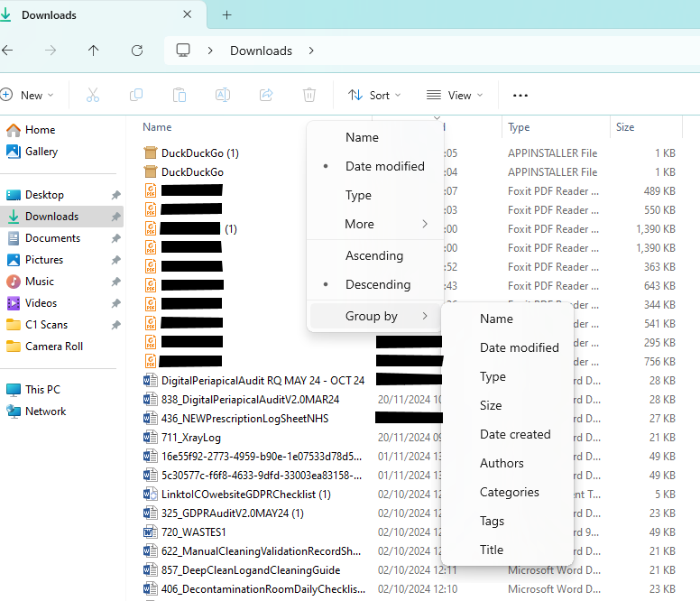The height and width of the screenshot is (601, 700).
Task: Close the Downloads tab
Action: coord(188,14)
